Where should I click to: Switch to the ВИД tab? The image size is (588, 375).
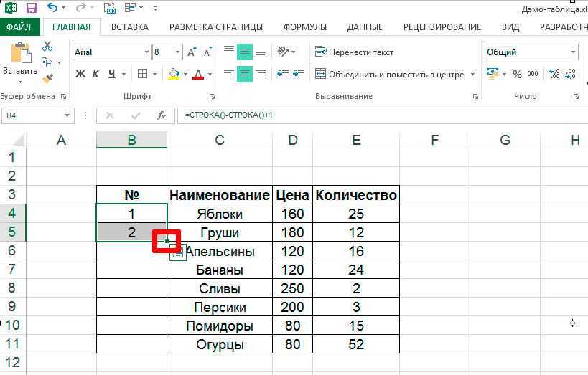pos(510,27)
